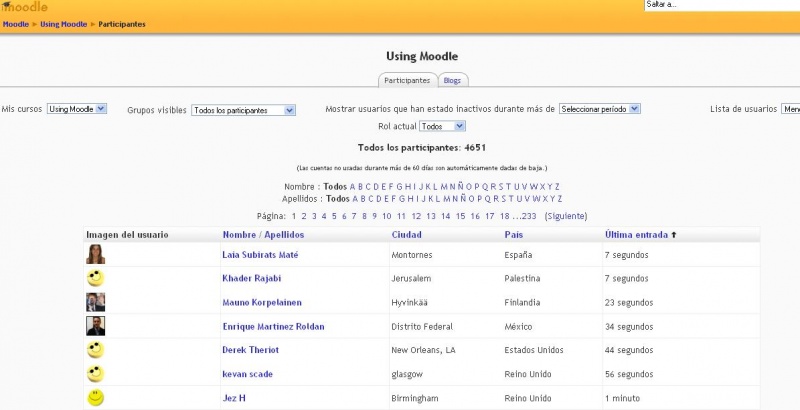Open Khader Rajabi's profile link
Image resolution: width=800 pixels, height=410 pixels.
pyautogui.click(x=252, y=278)
